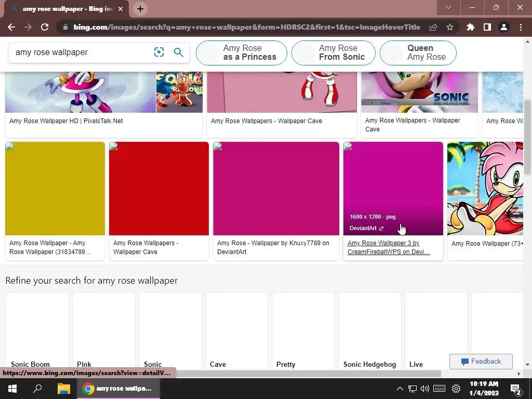Open taskbar clock 10:19 AM

(484, 389)
